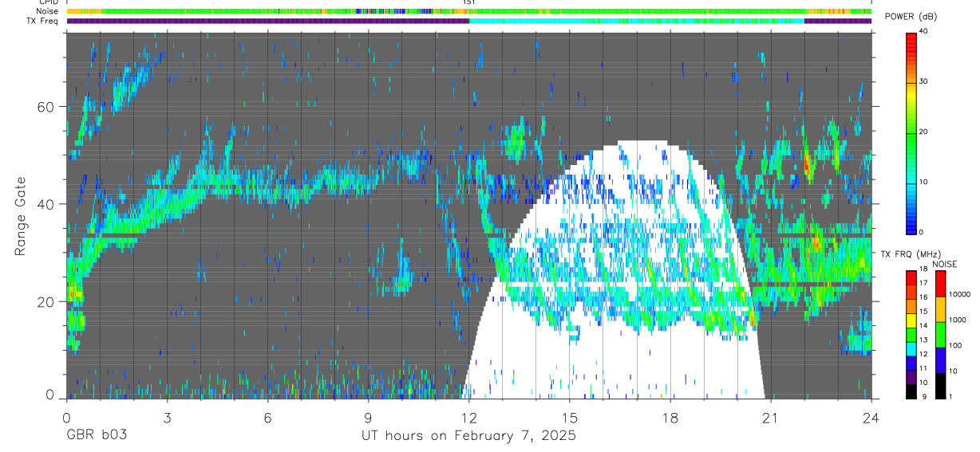Click the '3' tick on UT hours axis
The width and height of the screenshot is (980, 452).
[167, 417]
